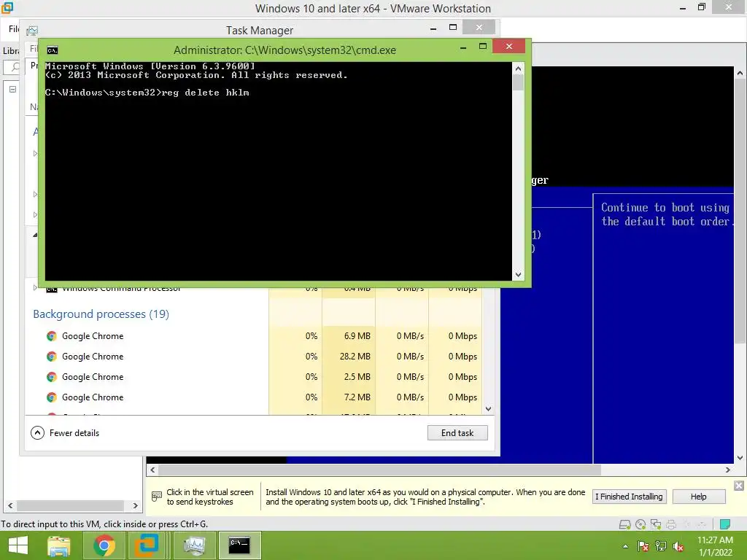This screenshot has height=560, width=747.
Task: Click the Background processes (19) heading
Action: (101, 314)
